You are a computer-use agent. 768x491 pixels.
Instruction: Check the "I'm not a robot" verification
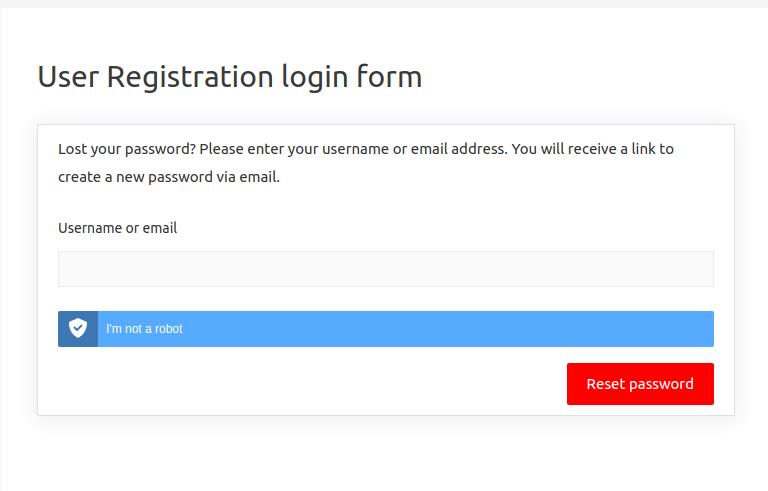[x=144, y=329]
